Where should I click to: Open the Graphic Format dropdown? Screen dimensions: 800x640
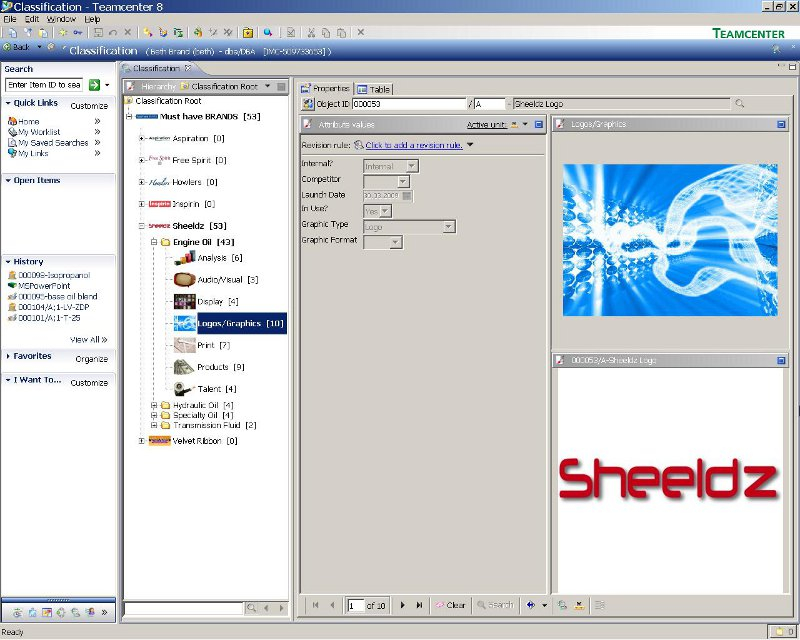coord(396,242)
